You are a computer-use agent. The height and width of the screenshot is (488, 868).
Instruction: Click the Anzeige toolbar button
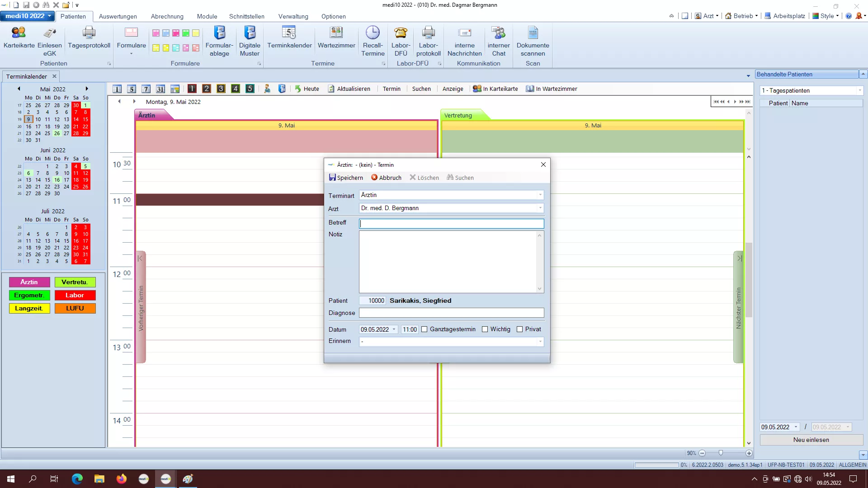pos(453,89)
